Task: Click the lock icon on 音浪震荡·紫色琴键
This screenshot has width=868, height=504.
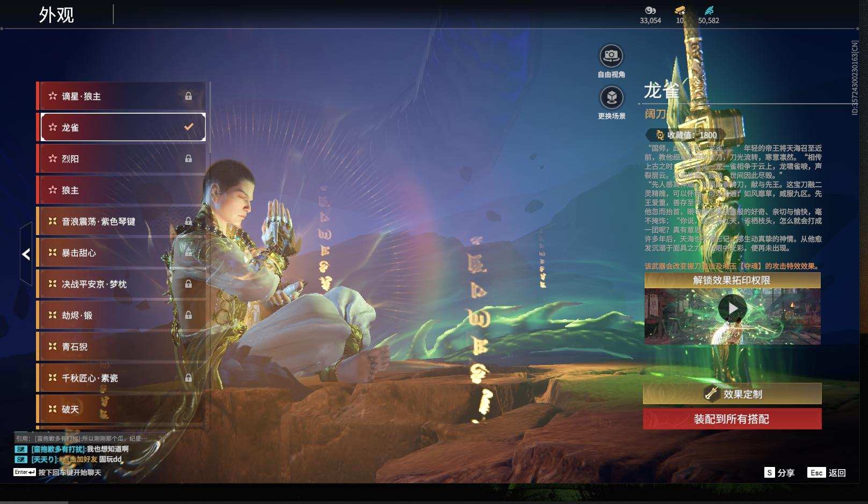Action: [189, 221]
